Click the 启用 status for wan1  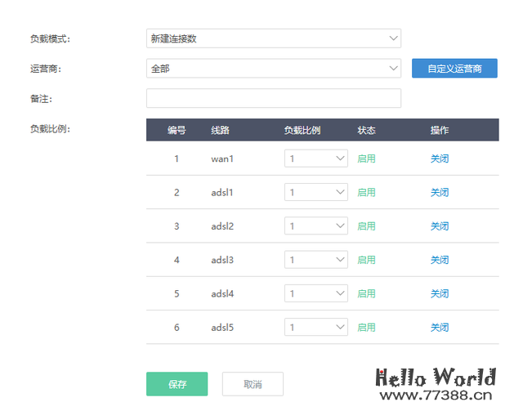(x=366, y=159)
